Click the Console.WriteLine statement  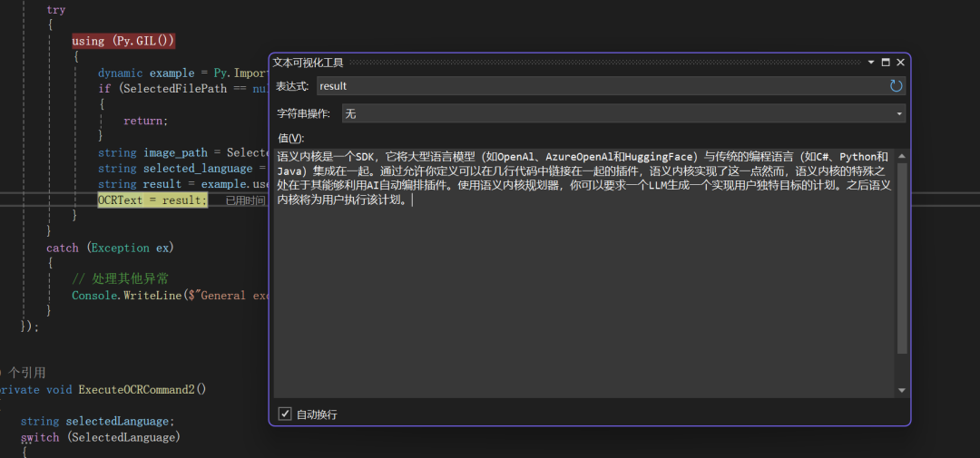point(170,295)
